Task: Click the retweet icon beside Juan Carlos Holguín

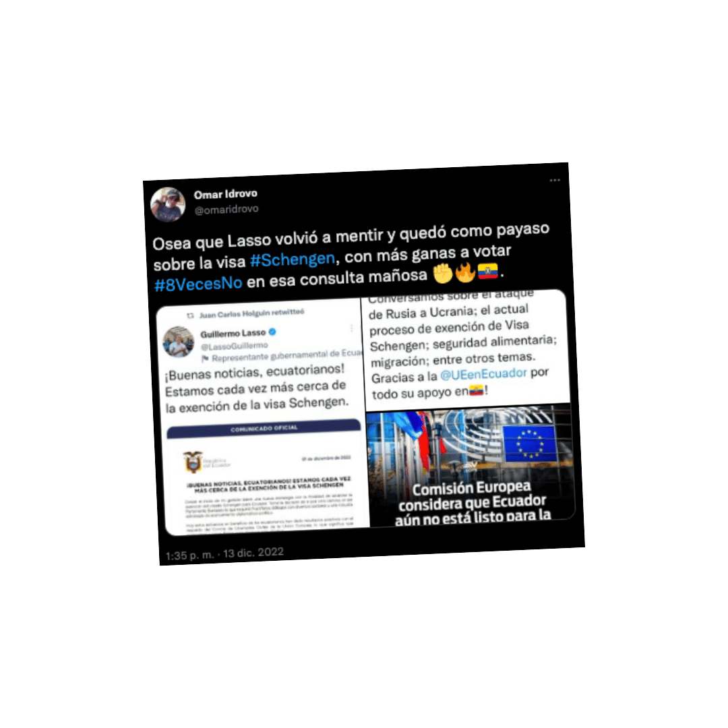Action: coord(190,315)
